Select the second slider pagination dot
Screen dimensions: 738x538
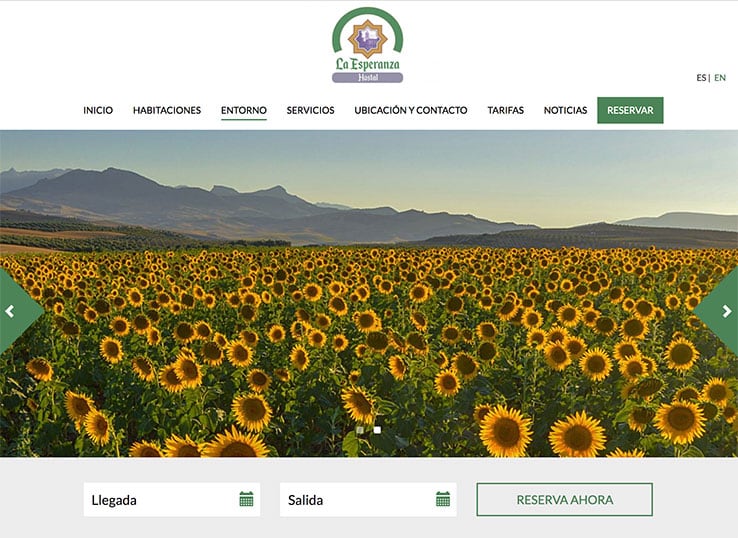[x=377, y=430]
